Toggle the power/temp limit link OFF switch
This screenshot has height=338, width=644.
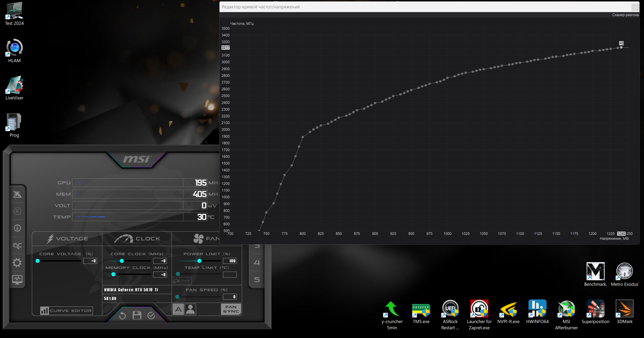pyautogui.click(x=182, y=281)
